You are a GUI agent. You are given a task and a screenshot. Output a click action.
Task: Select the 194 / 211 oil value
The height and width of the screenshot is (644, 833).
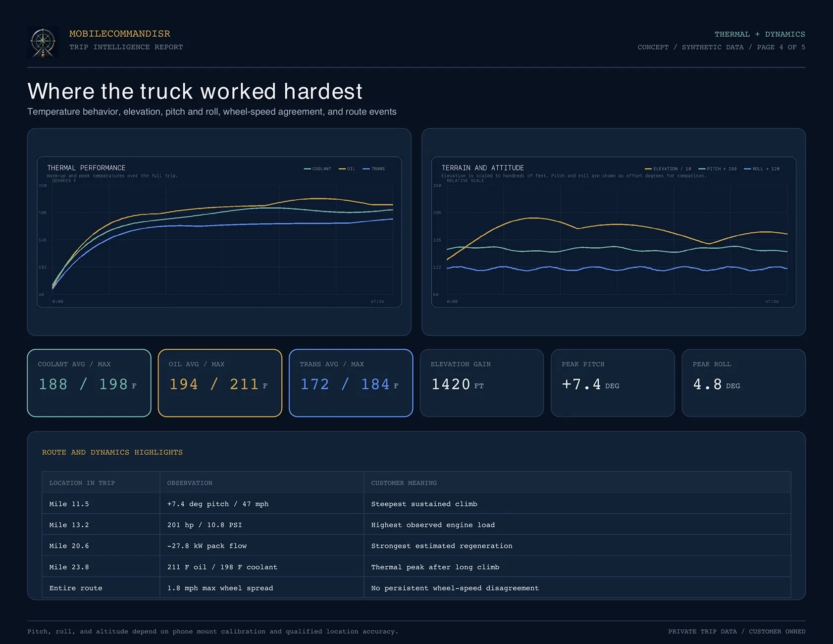point(218,384)
